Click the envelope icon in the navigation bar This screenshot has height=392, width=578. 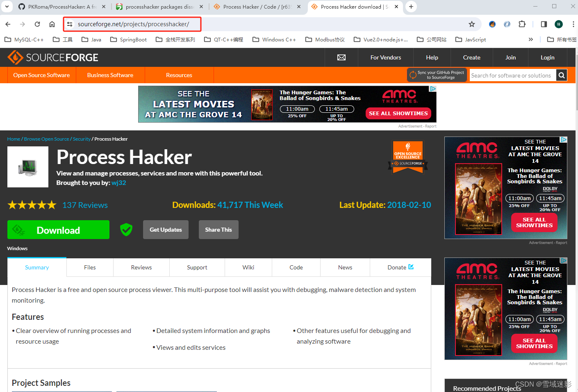[x=341, y=57]
